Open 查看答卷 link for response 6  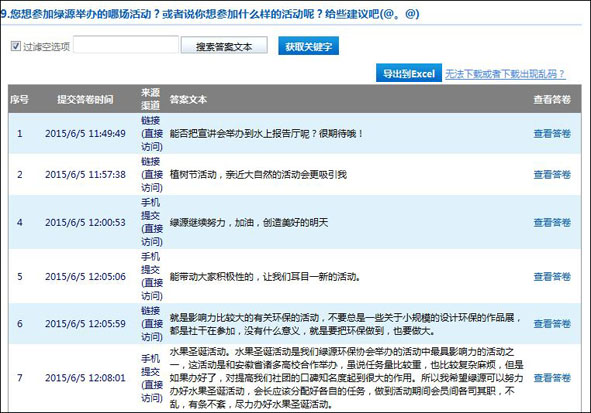click(x=552, y=324)
